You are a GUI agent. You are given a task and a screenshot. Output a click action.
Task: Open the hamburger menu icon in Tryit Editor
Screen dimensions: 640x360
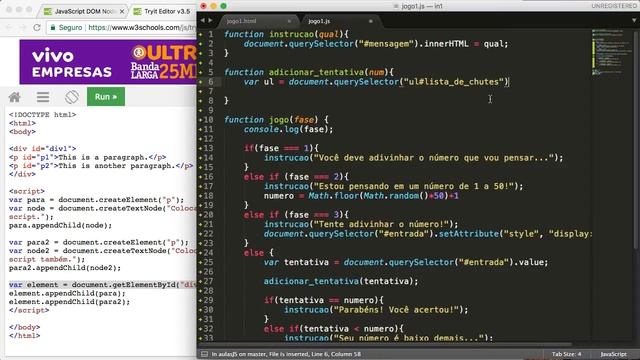pyautogui.click(x=43, y=97)
